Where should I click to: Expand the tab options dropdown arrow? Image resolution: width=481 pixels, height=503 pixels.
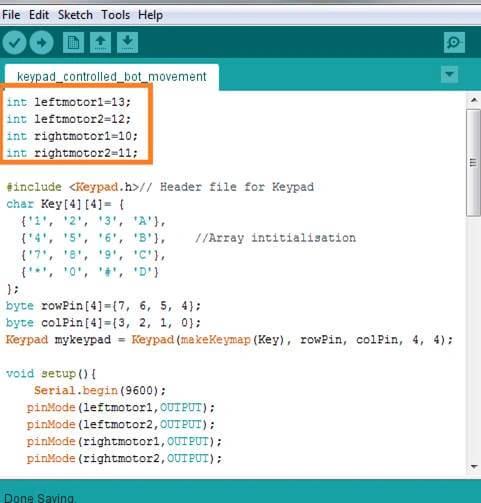click(449, 74)
